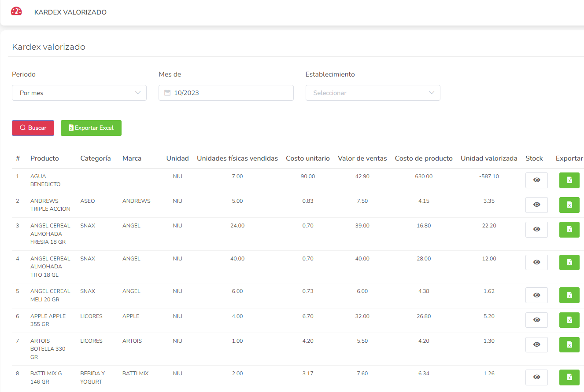Export Excel for APPLE APPLE 355 GR row
Viewport: 584px width, 392px height.
569,320
